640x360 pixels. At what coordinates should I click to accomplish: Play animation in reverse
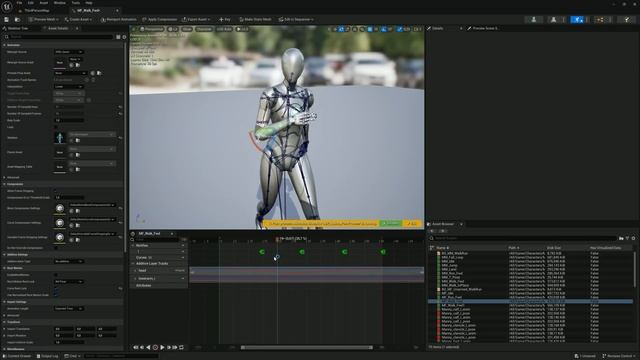[148, 347]
